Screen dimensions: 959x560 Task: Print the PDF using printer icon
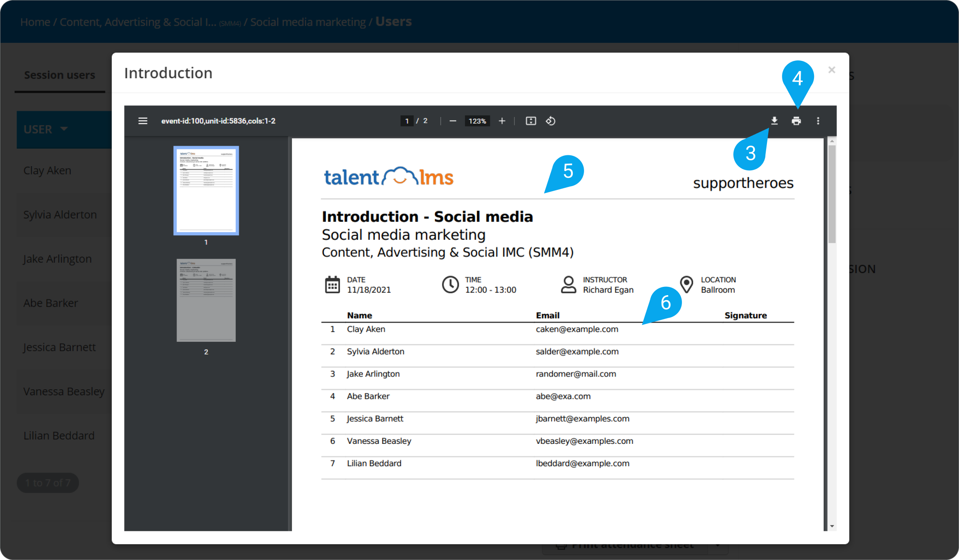[x=796, y=121]
